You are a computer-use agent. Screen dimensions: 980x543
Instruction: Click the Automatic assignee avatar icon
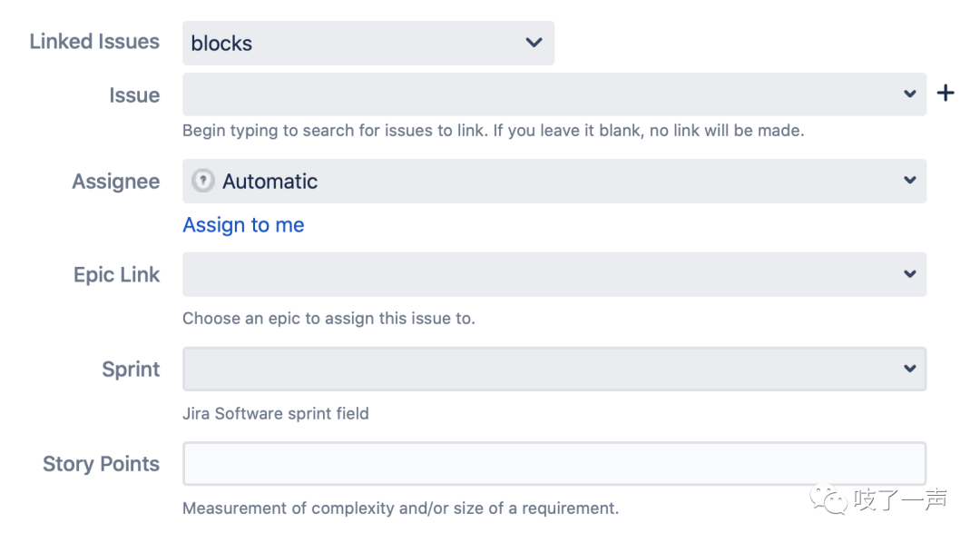pyautogui.click(x=202, y=181)
